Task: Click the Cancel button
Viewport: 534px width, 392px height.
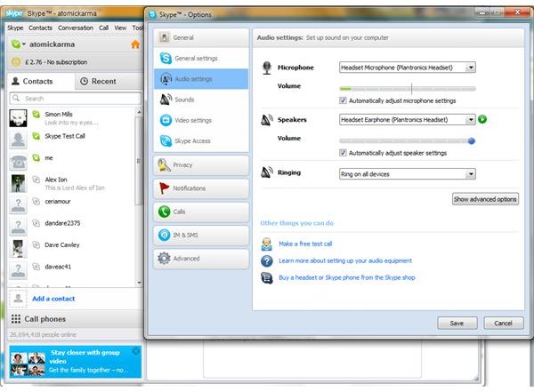Action: pyautogui.click(x=504, y=323)
